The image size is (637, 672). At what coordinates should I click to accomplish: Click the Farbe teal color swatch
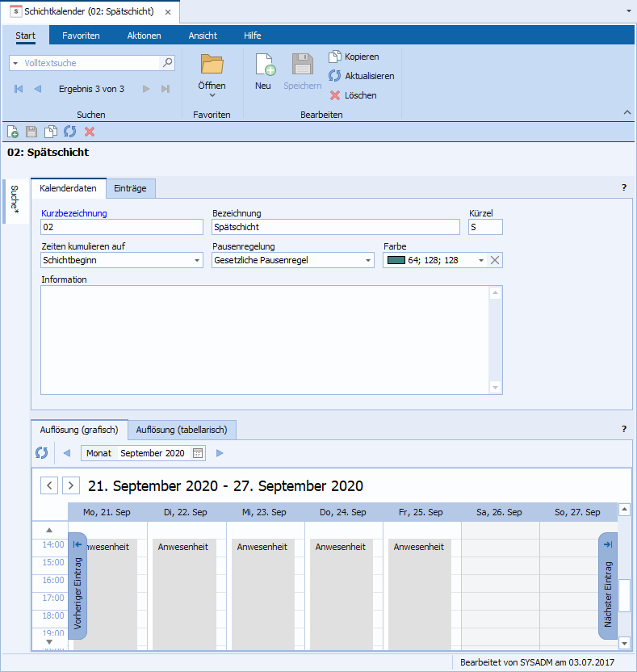396,260
